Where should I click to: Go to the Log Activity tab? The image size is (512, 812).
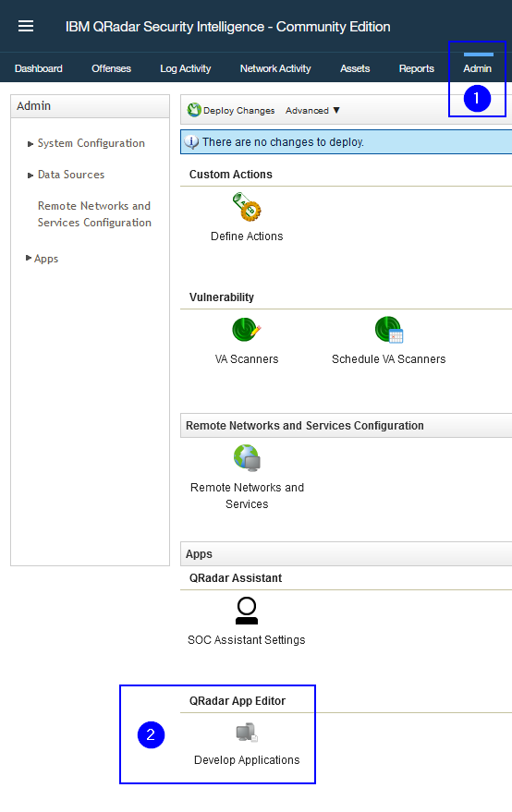[x=185, y=68]
